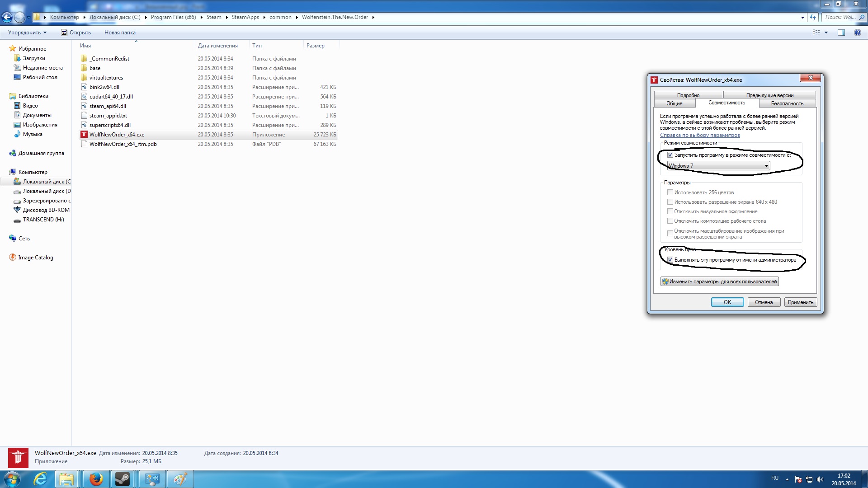Switch to the Предыдущие версии tab
The width and height of the screenshot is (868, 488).
point(770,95)
